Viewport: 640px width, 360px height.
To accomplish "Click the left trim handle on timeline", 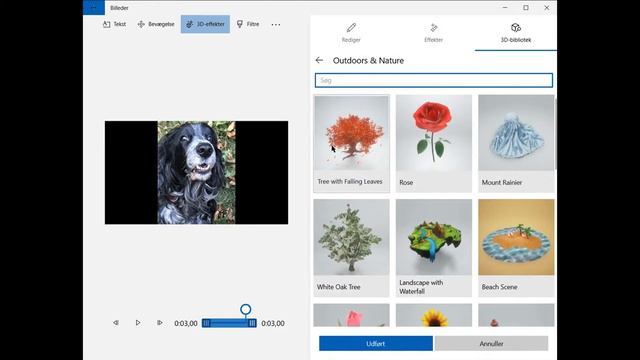I will (206, 323).
